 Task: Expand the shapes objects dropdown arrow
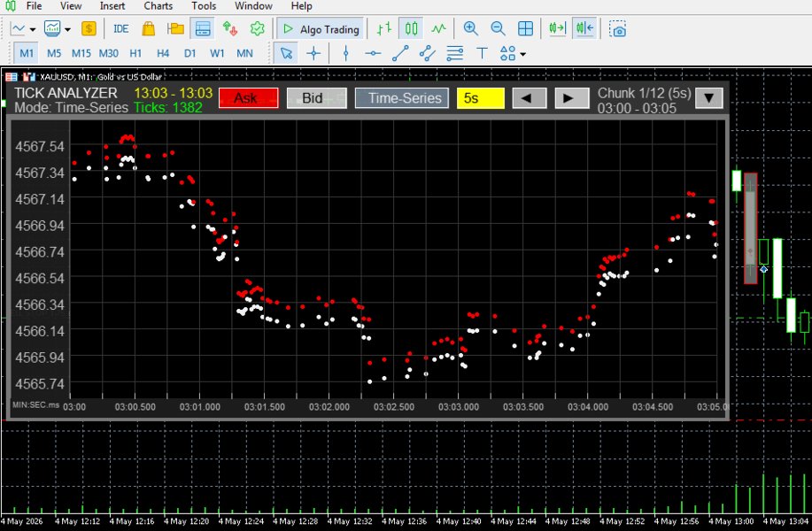click(523, 54)
